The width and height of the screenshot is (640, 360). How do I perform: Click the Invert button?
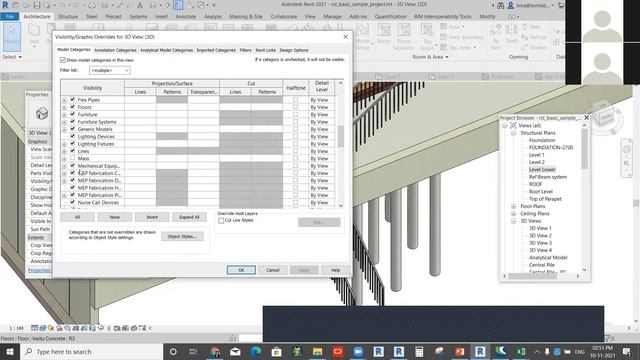tap(152, 217)
